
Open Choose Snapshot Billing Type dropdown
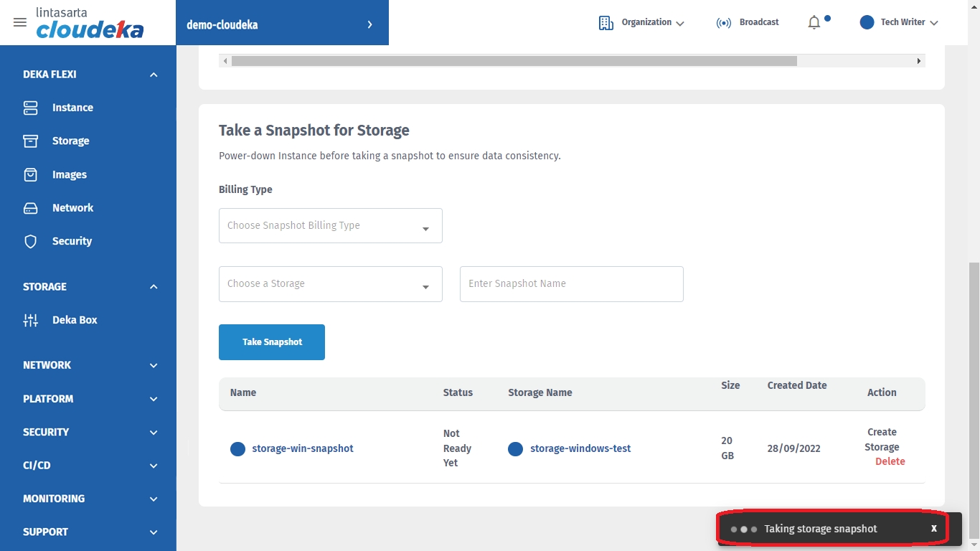click(330, 226)
